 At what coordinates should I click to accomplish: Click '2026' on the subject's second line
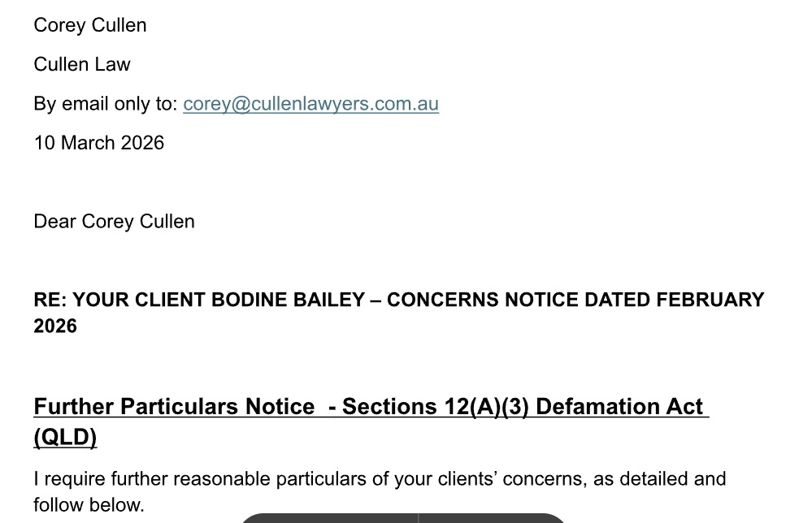click(55, 326)
